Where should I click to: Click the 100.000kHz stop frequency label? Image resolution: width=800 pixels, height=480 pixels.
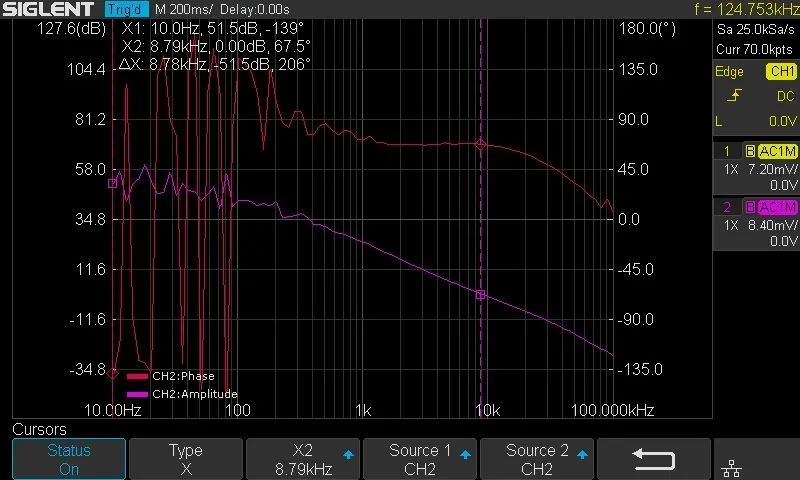(612, 410)
